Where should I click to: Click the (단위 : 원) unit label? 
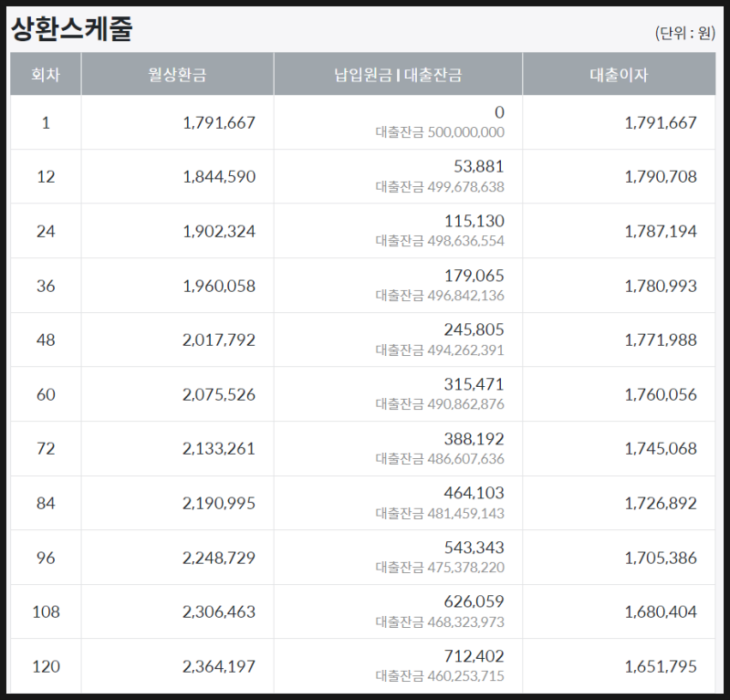(x=684, y=33)
